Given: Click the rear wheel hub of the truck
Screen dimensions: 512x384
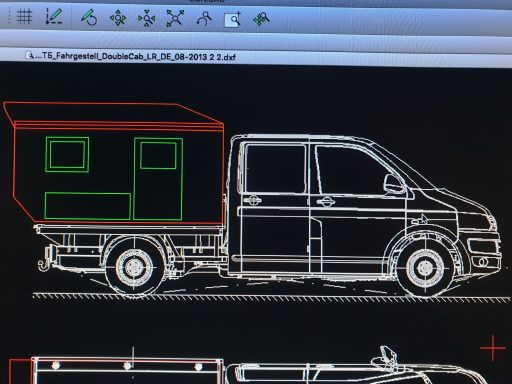Looking at the screenshot, I should coord(135,267).
